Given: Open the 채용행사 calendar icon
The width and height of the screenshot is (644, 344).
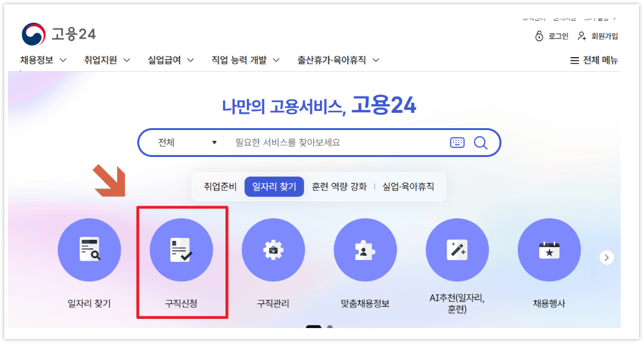Looking at the screenshot, I should [549, 250].
